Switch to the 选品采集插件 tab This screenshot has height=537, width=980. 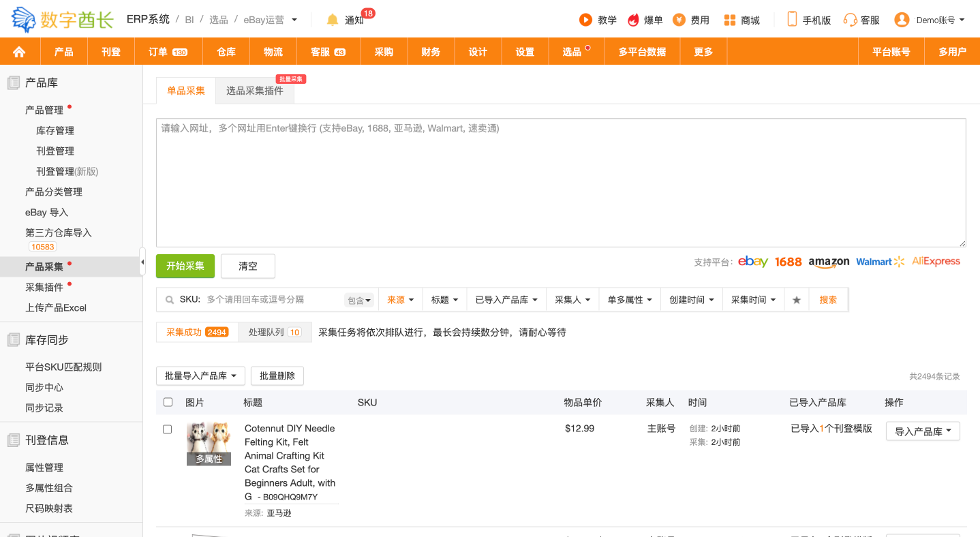(x=254, y=91)
